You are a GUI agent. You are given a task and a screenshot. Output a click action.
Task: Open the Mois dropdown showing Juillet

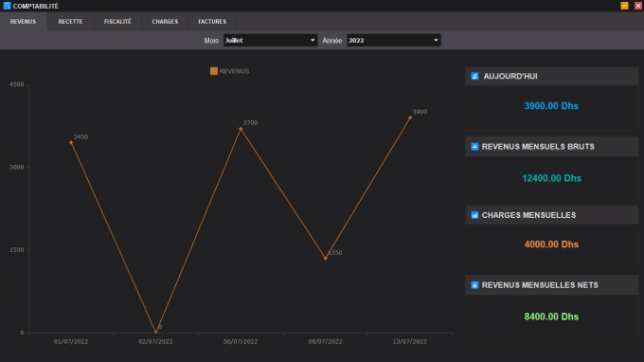tap(270, 40)
